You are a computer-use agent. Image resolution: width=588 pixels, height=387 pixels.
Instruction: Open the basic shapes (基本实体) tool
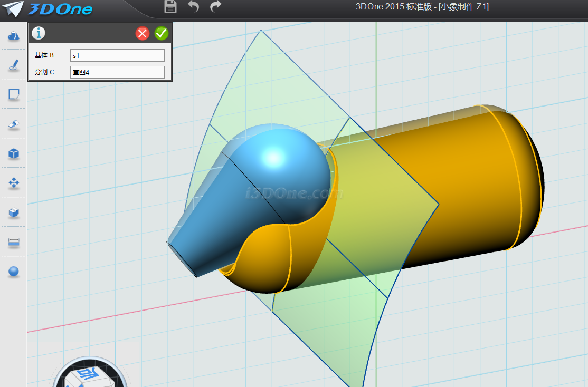(14, 36)
